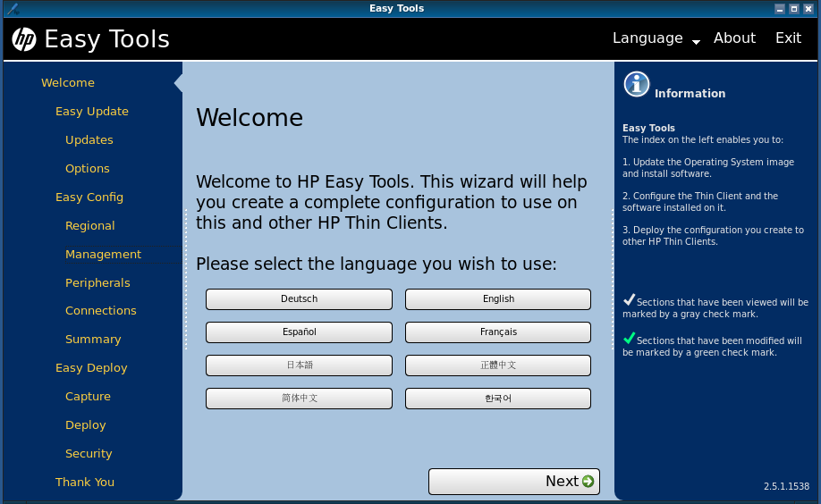
Task: Select Management in the sidebar
Action: click(103, 255)
